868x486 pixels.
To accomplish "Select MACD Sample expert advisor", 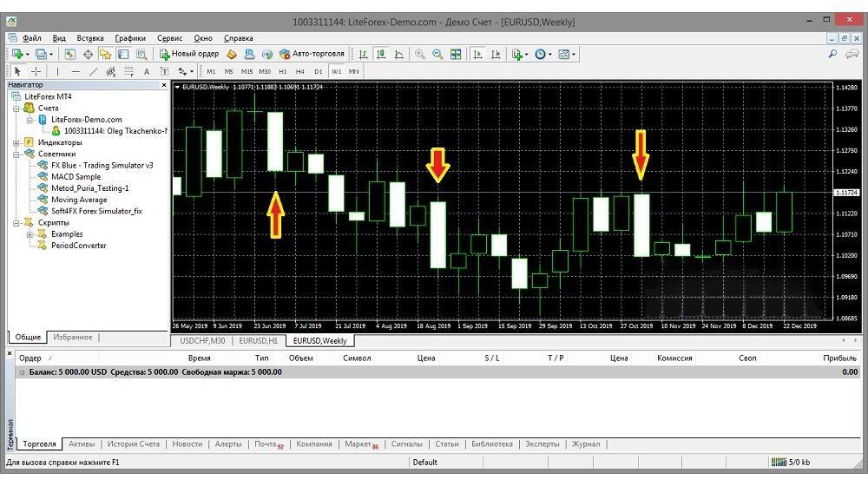I will 76,176.
